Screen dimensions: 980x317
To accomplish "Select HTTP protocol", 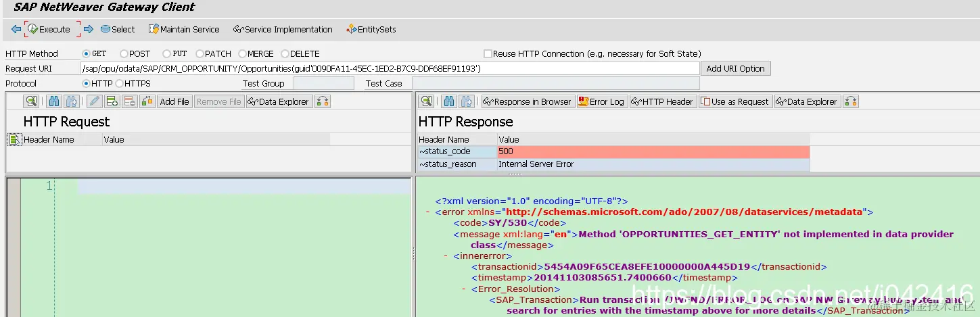I will (x=86, y=83).
